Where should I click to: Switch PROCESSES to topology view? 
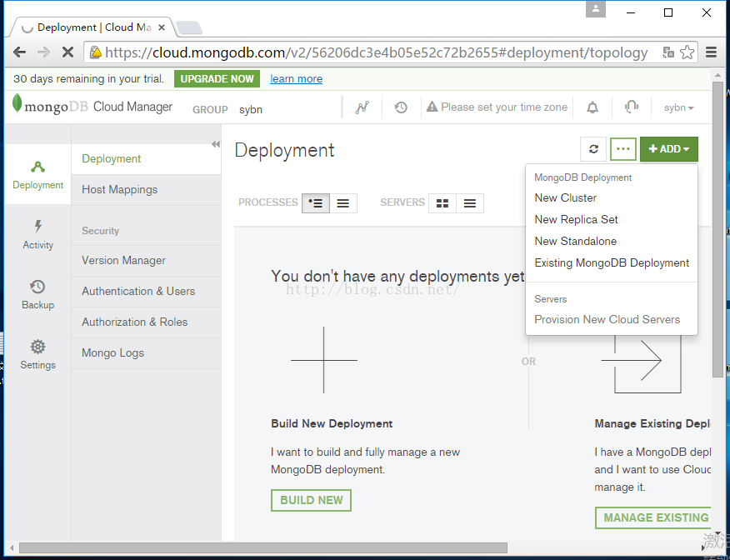click(x=316, y=203)
